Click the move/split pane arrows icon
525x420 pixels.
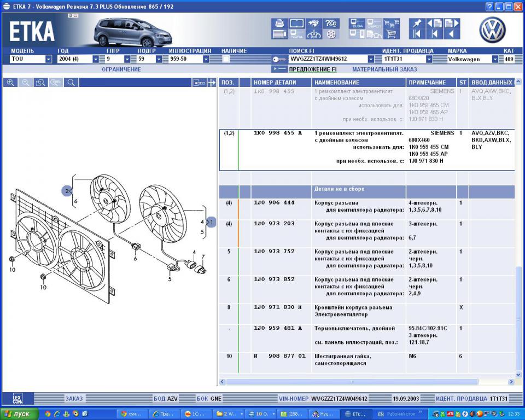211,83
